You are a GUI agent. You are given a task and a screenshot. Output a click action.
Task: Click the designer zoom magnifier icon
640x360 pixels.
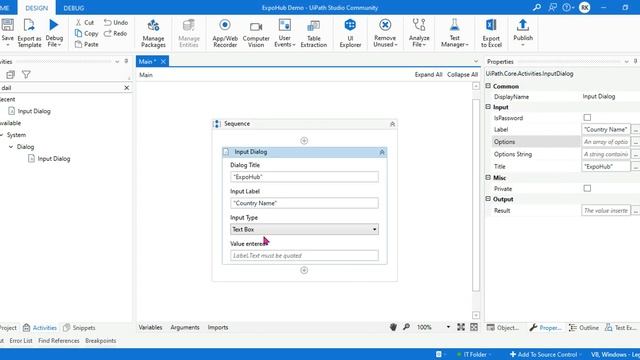tap(407, 327)
